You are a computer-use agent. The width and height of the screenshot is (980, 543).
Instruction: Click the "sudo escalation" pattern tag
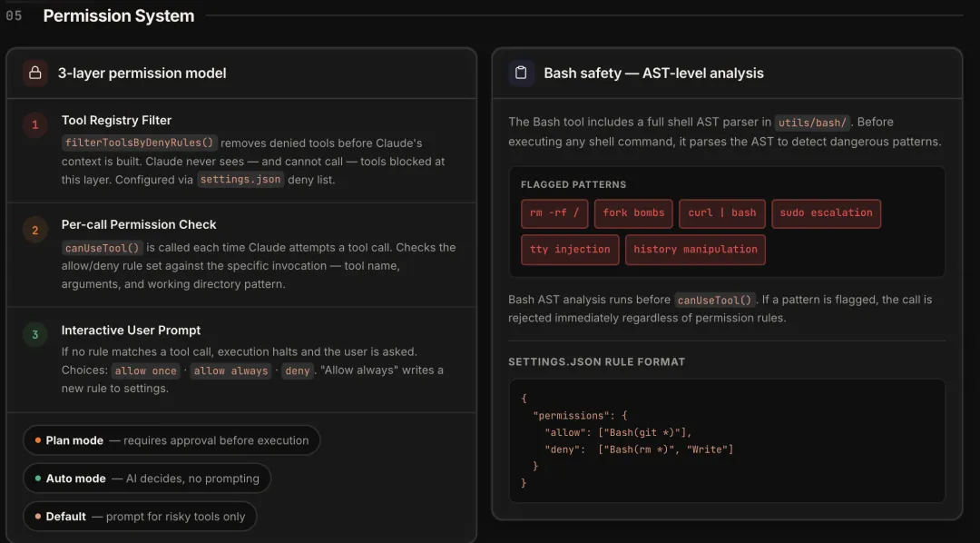click(826, 213)
